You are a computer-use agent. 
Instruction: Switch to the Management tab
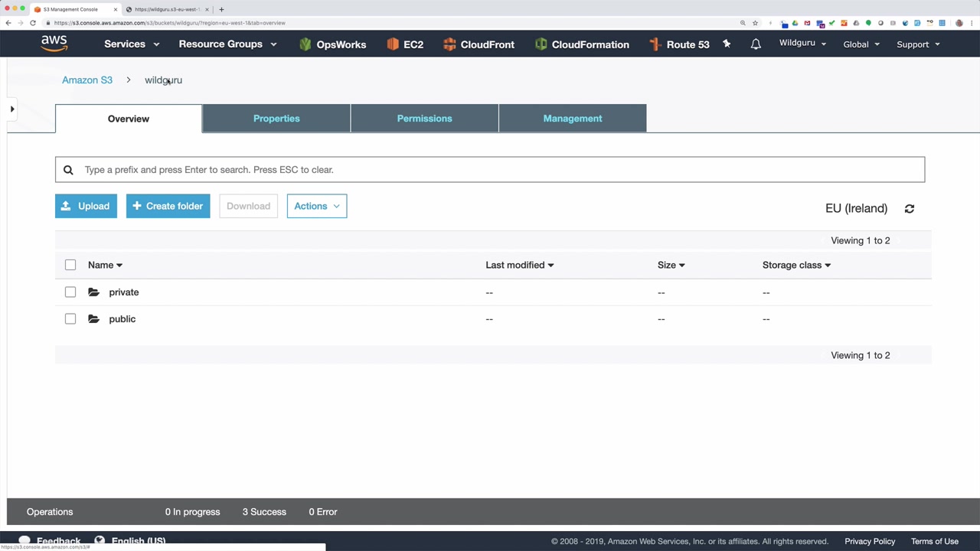pyautogui.click(x=573, y=119)
